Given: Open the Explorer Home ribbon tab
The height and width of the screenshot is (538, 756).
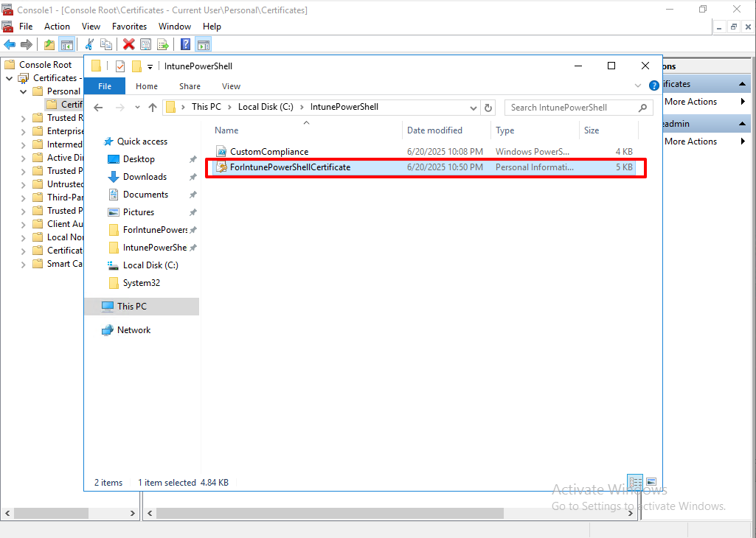Looking at the screenshot, I should pos(147,86).
